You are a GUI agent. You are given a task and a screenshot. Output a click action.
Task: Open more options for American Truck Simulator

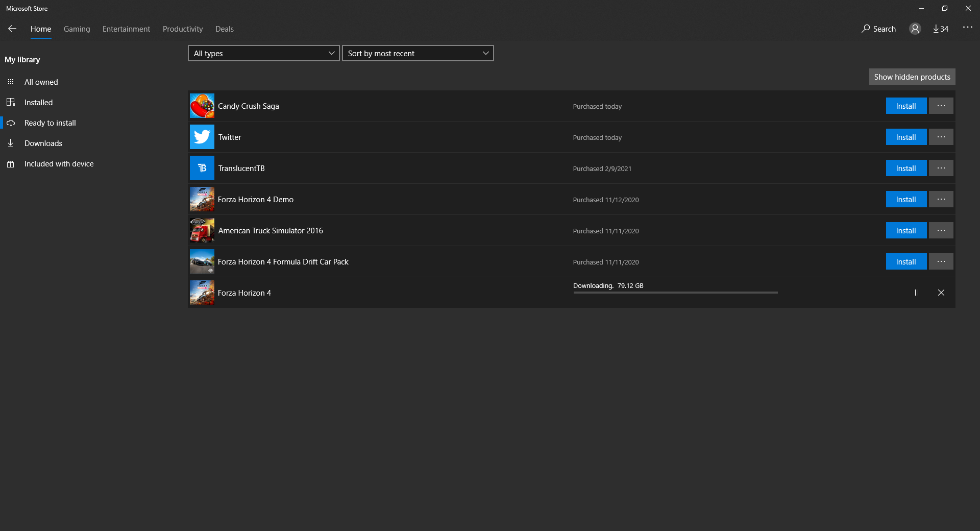[941, 230]
